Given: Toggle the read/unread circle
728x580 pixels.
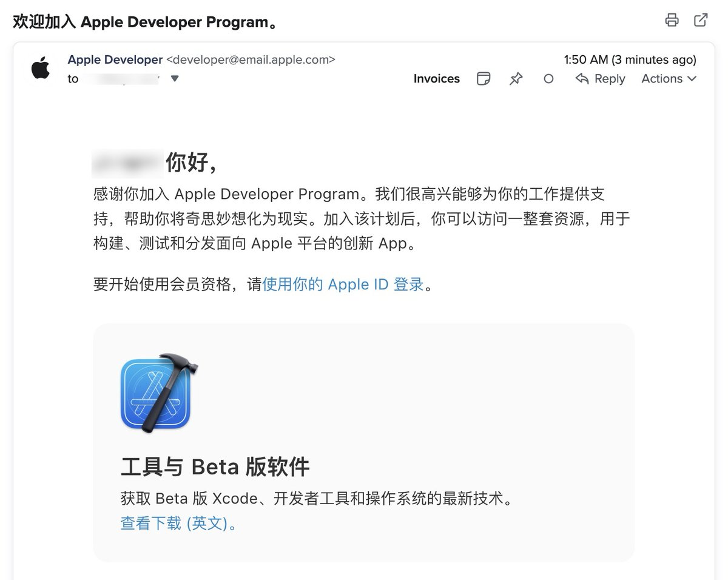Looking at the screenshot, I should click(548, 79).
